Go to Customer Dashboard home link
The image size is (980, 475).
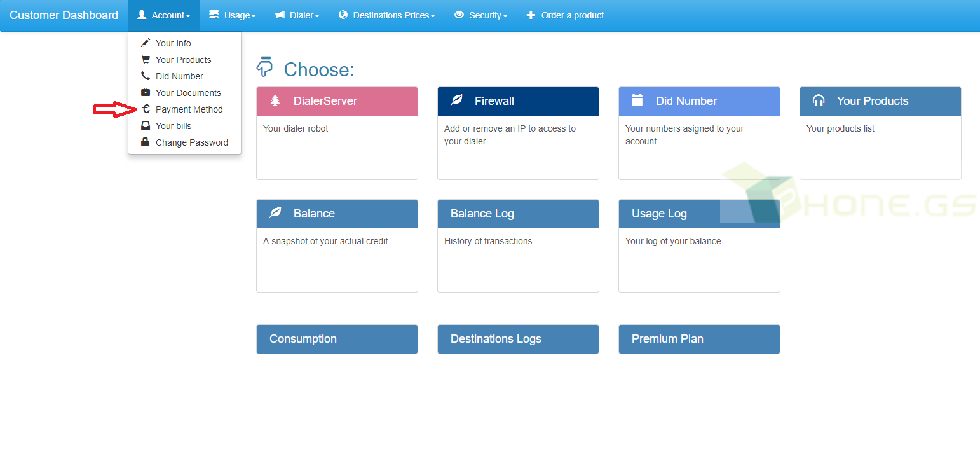[64, 15]
